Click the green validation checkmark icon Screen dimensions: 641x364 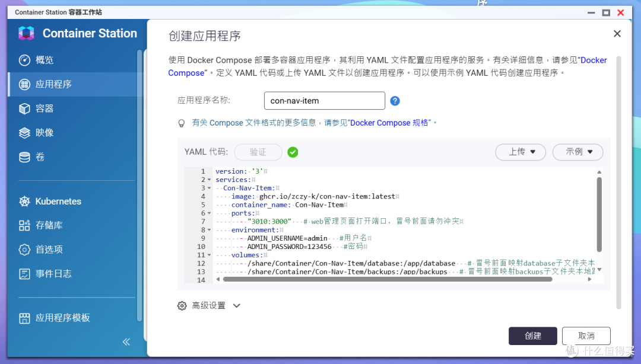pos(293,152)
